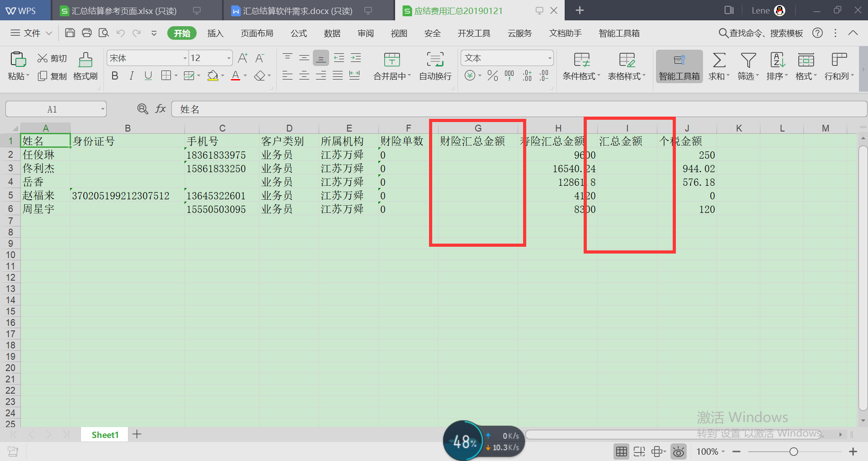Image resolution: width=868 pixels, height=461 pixels.
Task: Increase decimal places
Action: (x=527, y=75)
